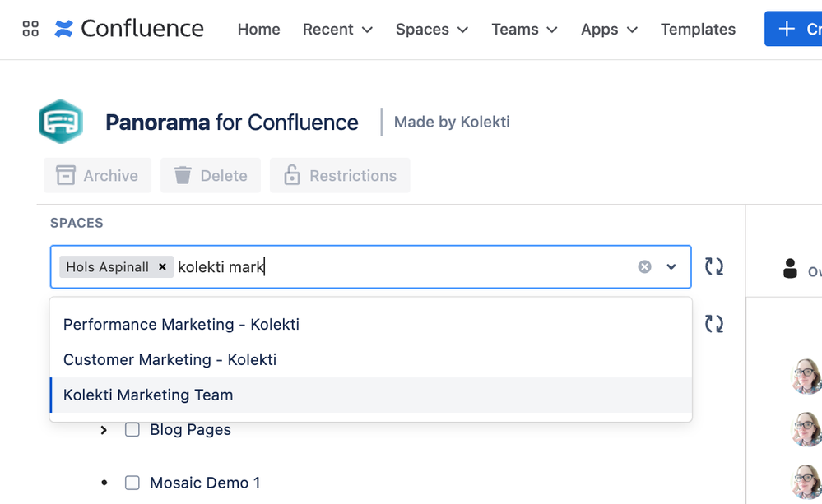Open the Spaces navigation dropdown

click(x=431, y=29)
